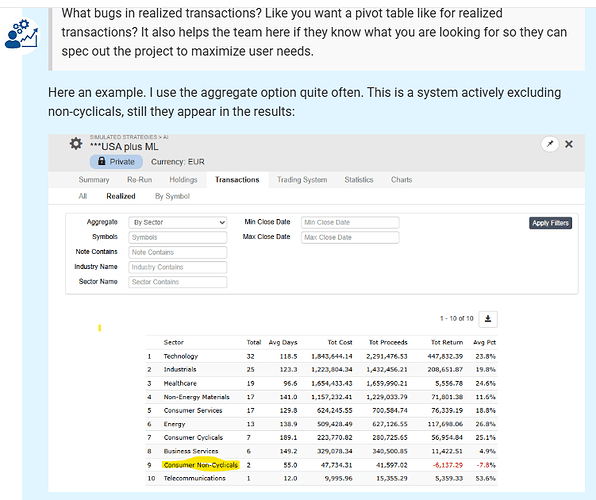The width and height of the screenshot is (596, 500).
Task: Show All transactions sub-tab
Action: click(82, 196)
